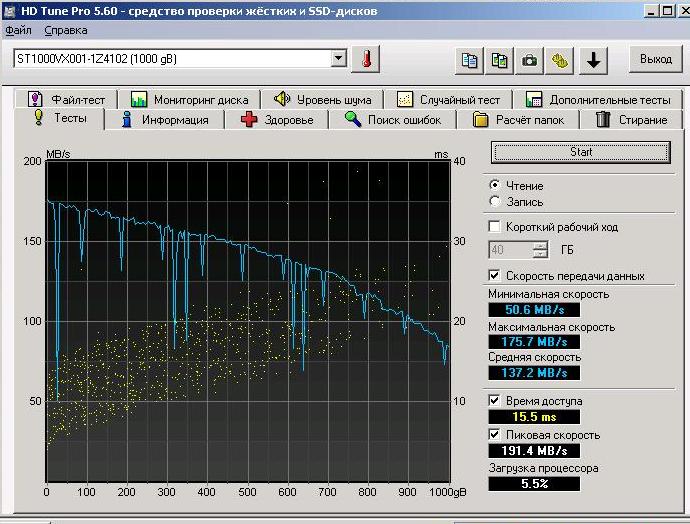Minimize the HD Tune Pro window
The height and width of the screenshot is (524, 690).
coord(653,11)
